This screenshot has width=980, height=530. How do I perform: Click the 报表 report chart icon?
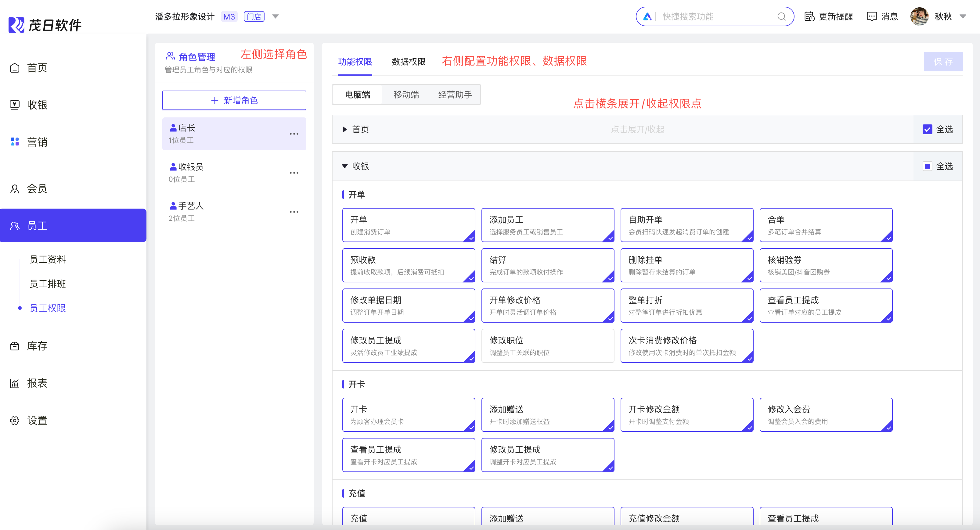coord(14,383)
